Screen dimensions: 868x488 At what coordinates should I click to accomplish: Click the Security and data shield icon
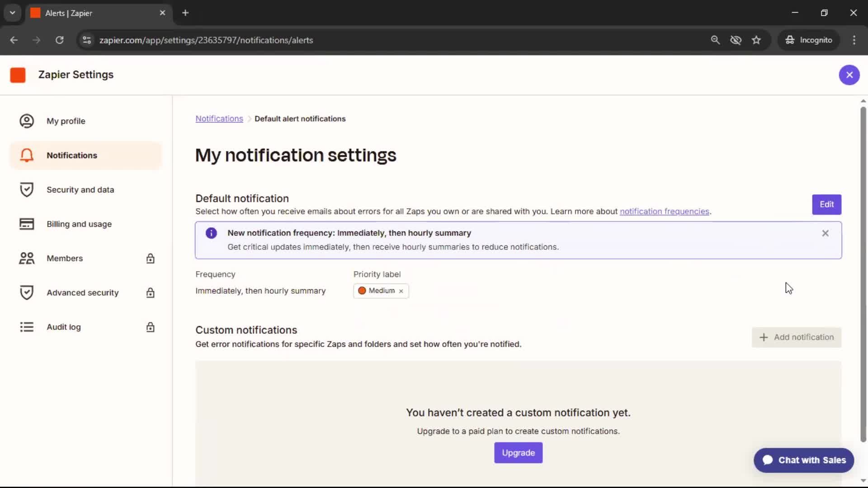[27, 190]
